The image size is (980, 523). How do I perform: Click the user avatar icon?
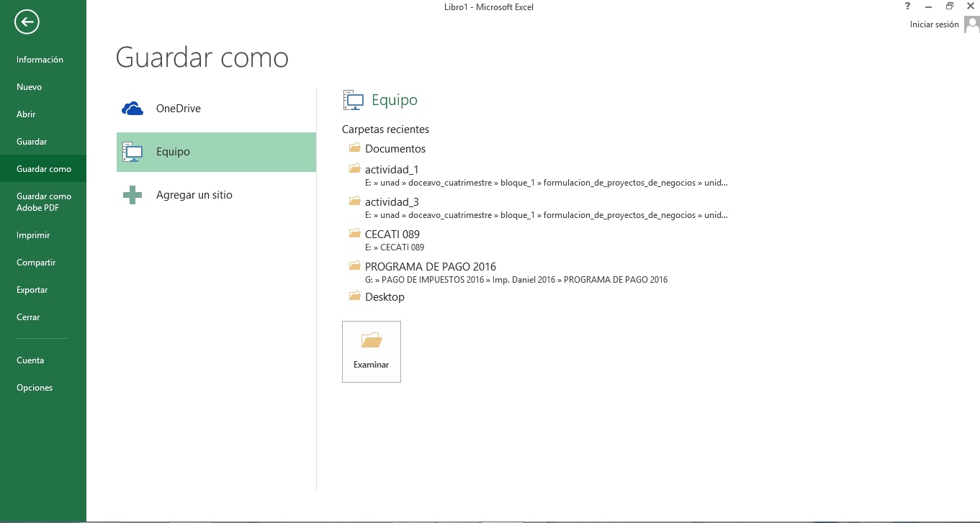coord(971,24)
